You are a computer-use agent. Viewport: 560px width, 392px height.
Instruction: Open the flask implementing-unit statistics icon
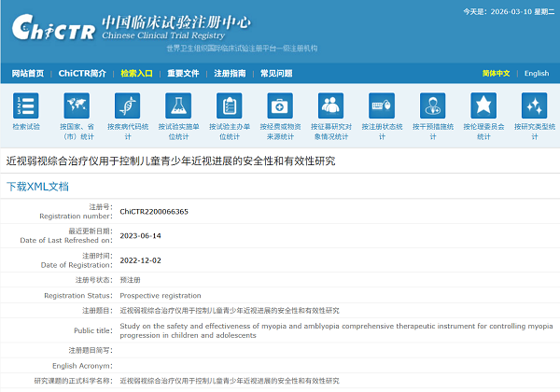pos(177,105)
